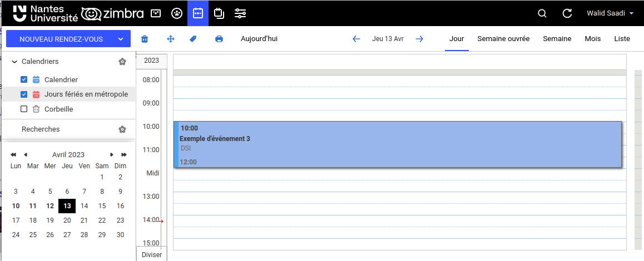Open the Walid Saadi account menu
644x261 pixels.
(610, 13)
